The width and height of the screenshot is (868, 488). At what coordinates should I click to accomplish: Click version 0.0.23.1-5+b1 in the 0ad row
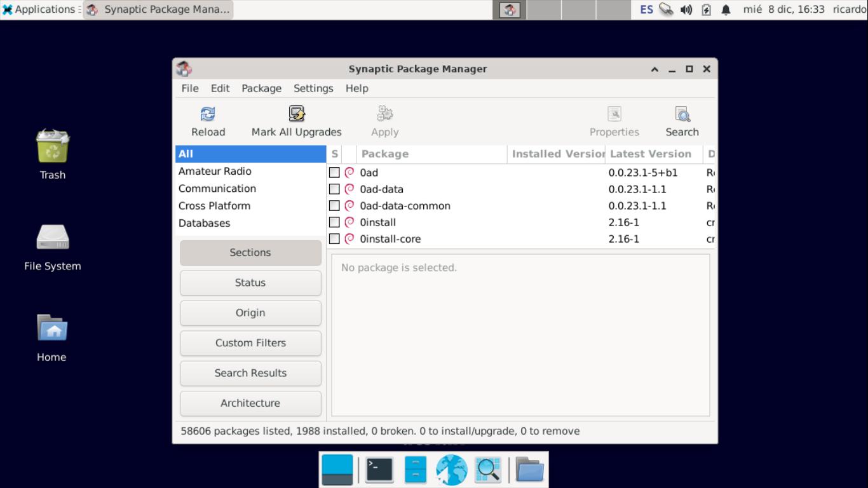pos(643,172)
